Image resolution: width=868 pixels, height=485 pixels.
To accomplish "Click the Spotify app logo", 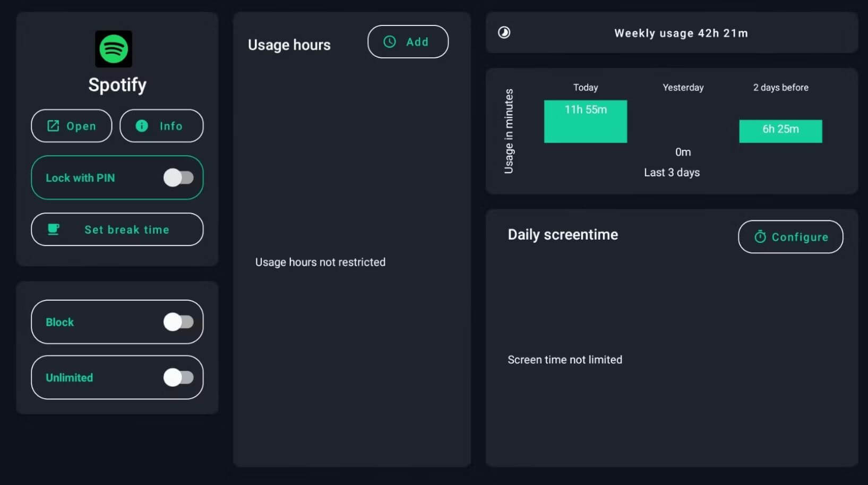I will click(x=114, y=49).
